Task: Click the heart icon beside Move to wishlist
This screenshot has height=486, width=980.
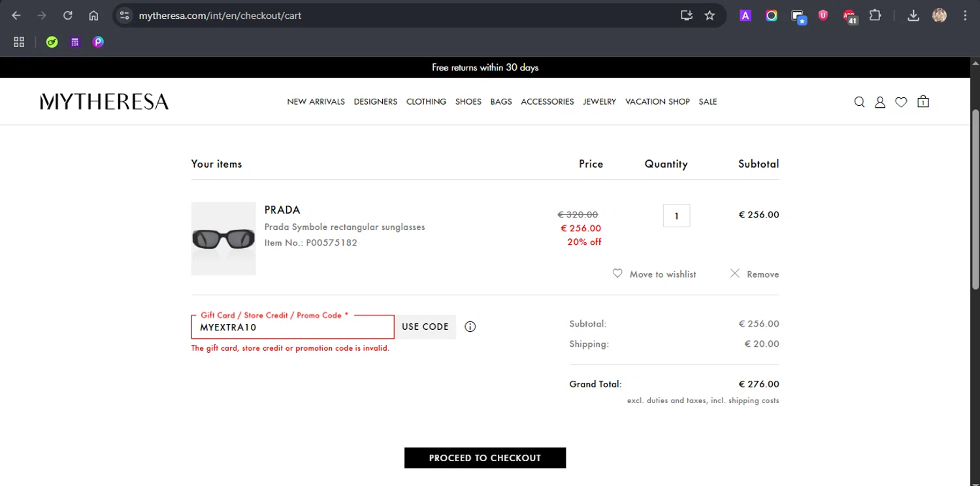Action: point(617,274)
